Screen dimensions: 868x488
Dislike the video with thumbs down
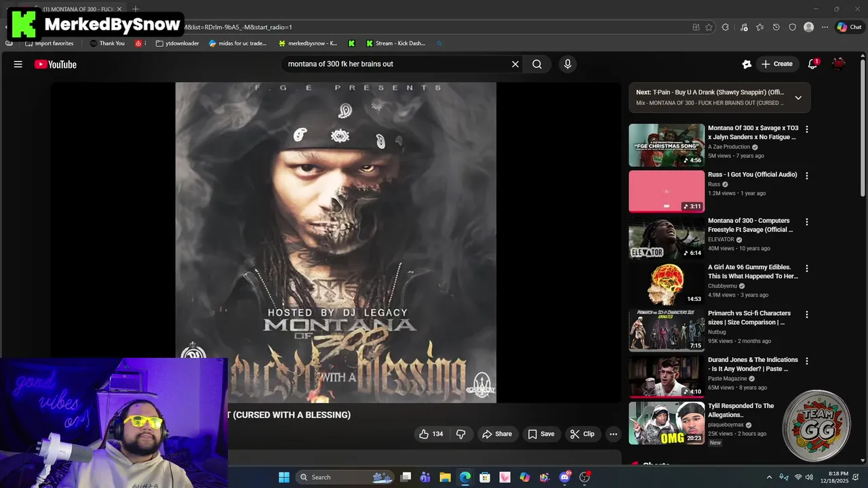tap(460, 434)
